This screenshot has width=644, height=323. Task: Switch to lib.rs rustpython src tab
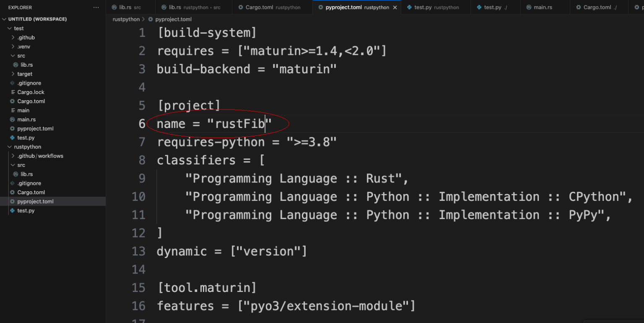tap(194, 8)
